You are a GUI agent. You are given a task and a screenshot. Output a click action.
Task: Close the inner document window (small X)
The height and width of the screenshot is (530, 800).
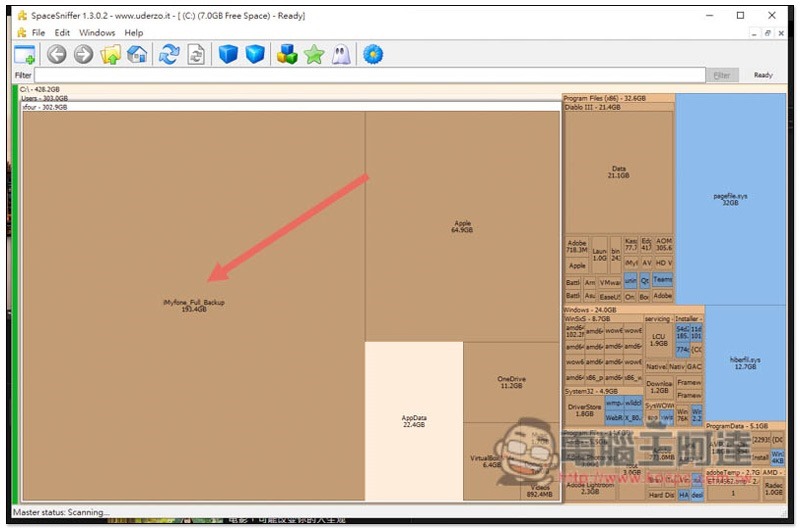point(781,33)
